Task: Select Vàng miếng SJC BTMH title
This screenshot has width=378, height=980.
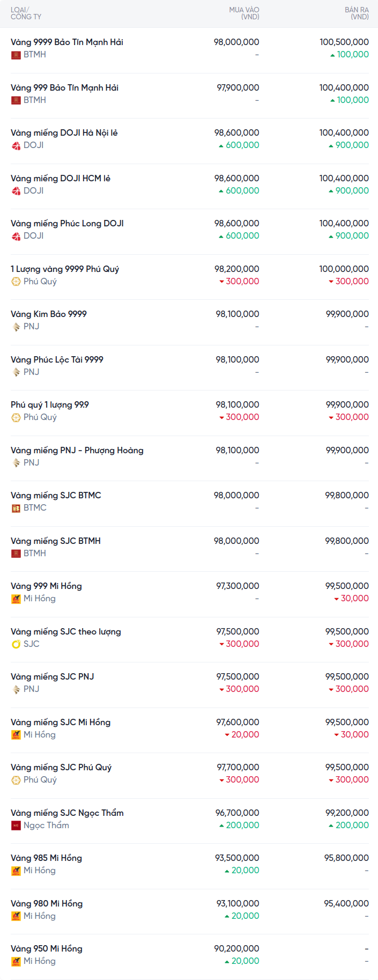Action: 56,541
